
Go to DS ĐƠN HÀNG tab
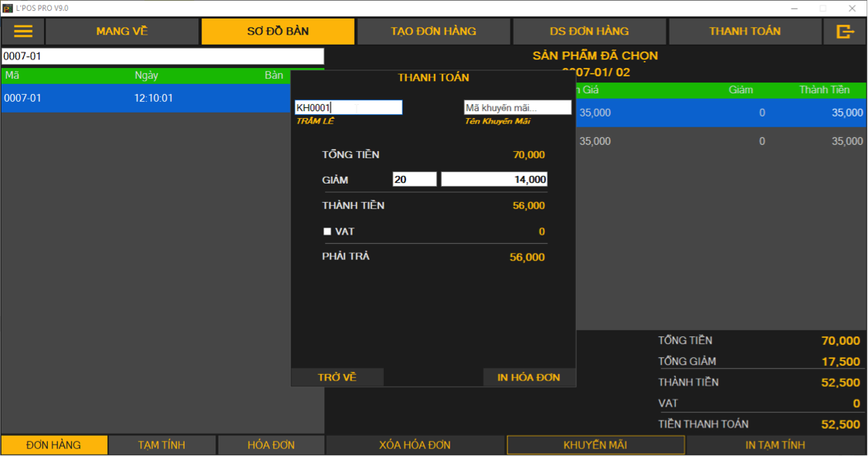[x=589, y=32]
